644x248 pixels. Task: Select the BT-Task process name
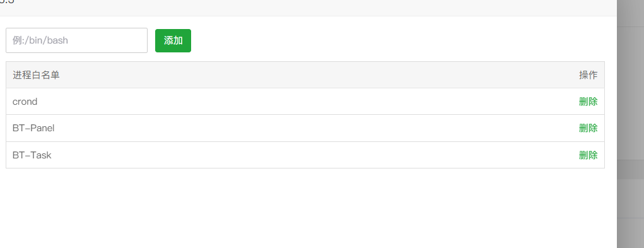click(32, 155)
